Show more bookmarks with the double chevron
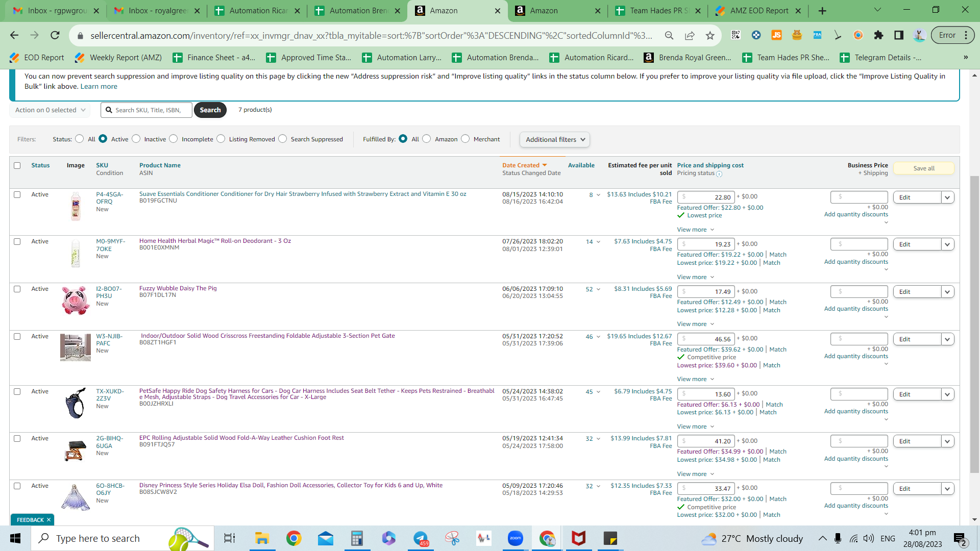 click(966, 57)
